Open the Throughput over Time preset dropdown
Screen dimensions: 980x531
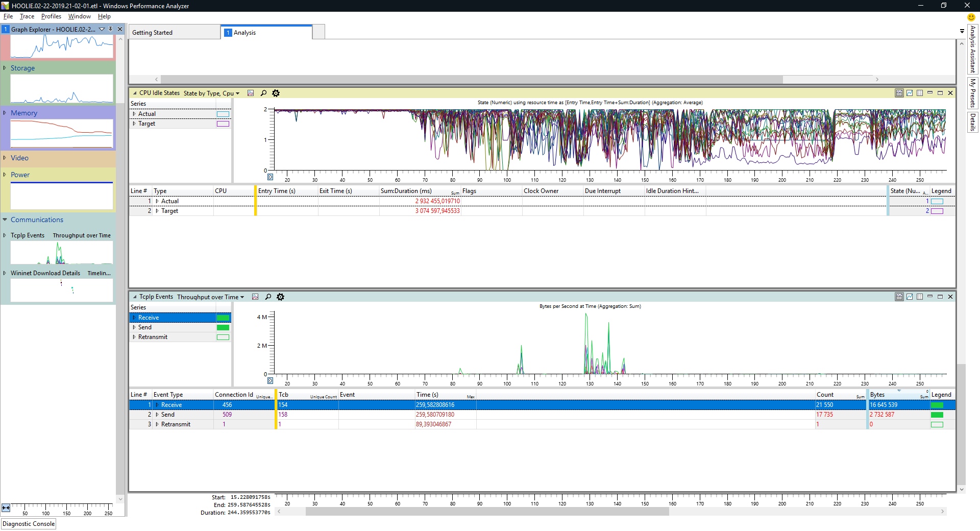(x=210, y=297)
